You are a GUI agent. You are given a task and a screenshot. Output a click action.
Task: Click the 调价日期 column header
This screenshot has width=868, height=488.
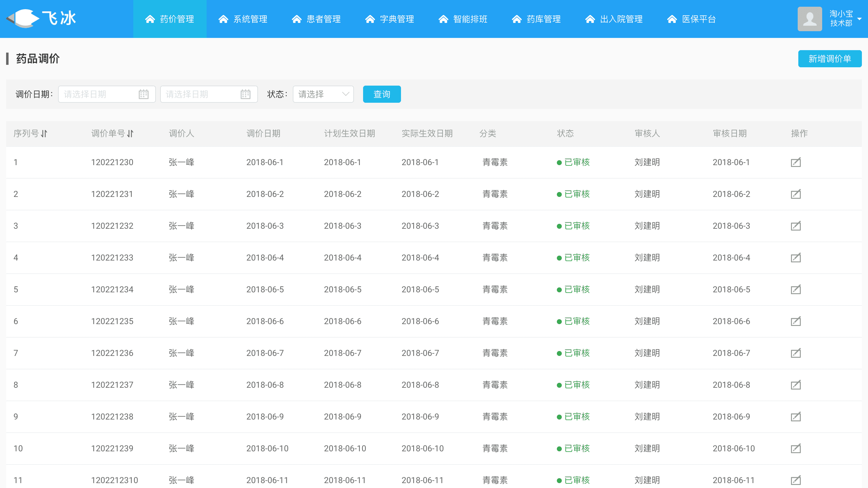263,133
